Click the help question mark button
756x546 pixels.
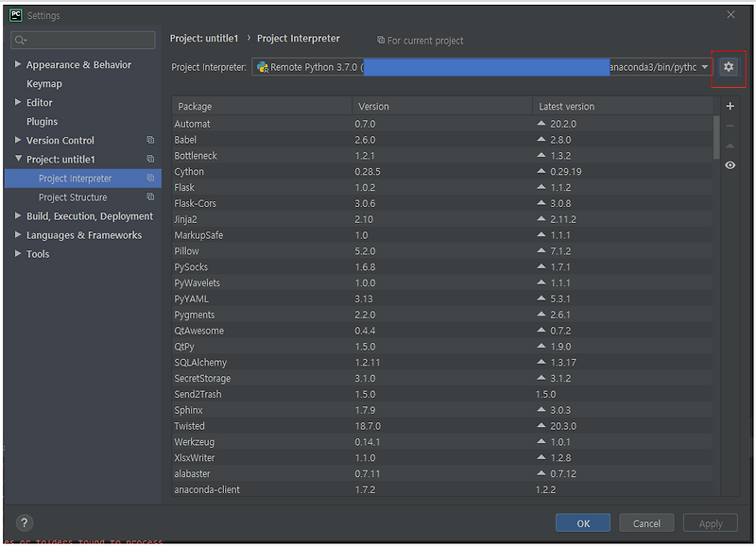pyautogui.click(x=25, y=523)
